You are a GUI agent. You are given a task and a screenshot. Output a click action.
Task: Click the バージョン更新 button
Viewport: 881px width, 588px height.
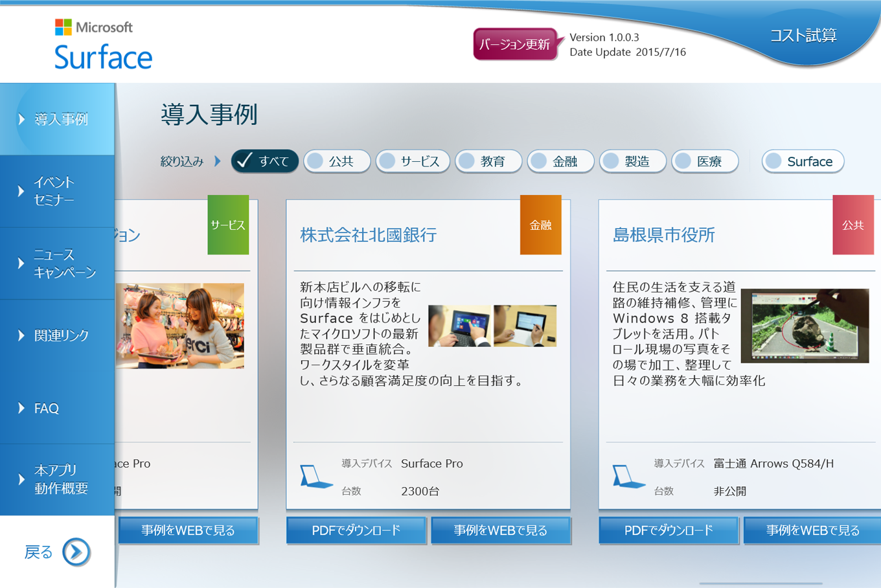pyautogui.click(x=516, y=44)
